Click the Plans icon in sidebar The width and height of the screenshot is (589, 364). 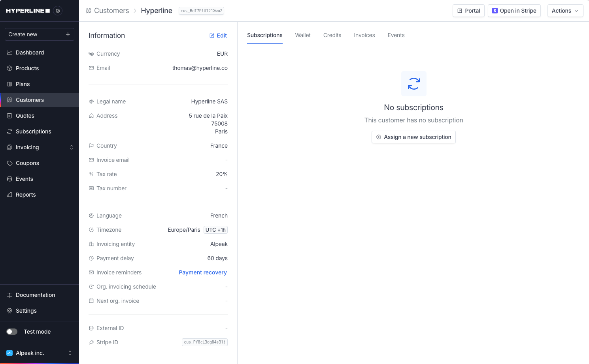9,84
